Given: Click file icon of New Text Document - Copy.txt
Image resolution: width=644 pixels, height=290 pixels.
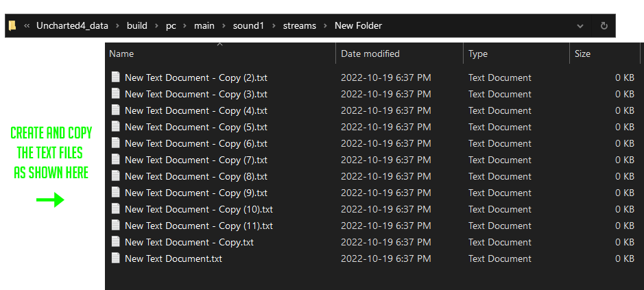Looking at the screenshot, I should [x=115, y=242].
